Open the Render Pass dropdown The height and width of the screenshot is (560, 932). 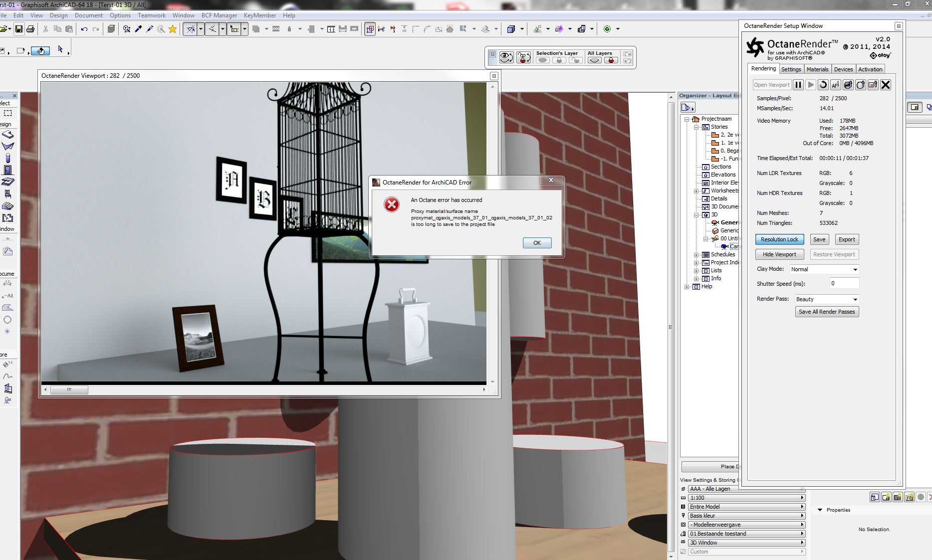tap(827, 299)
